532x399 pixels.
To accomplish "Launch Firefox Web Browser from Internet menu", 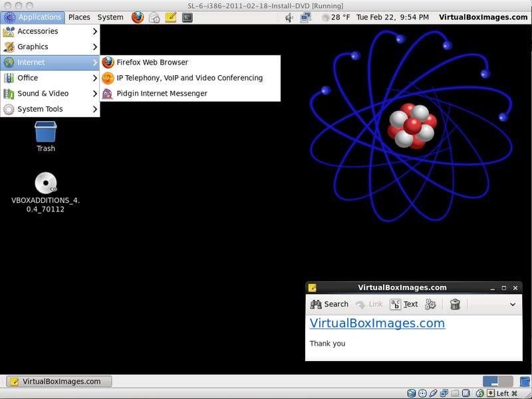I will [x=190, y=63].
